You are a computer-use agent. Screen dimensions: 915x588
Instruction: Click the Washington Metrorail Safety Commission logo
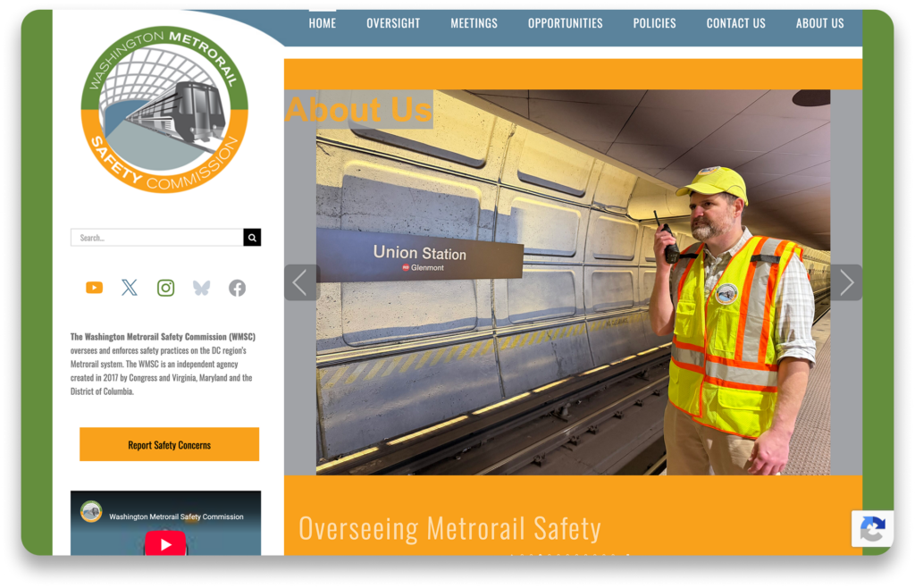(x=164, y=109)
